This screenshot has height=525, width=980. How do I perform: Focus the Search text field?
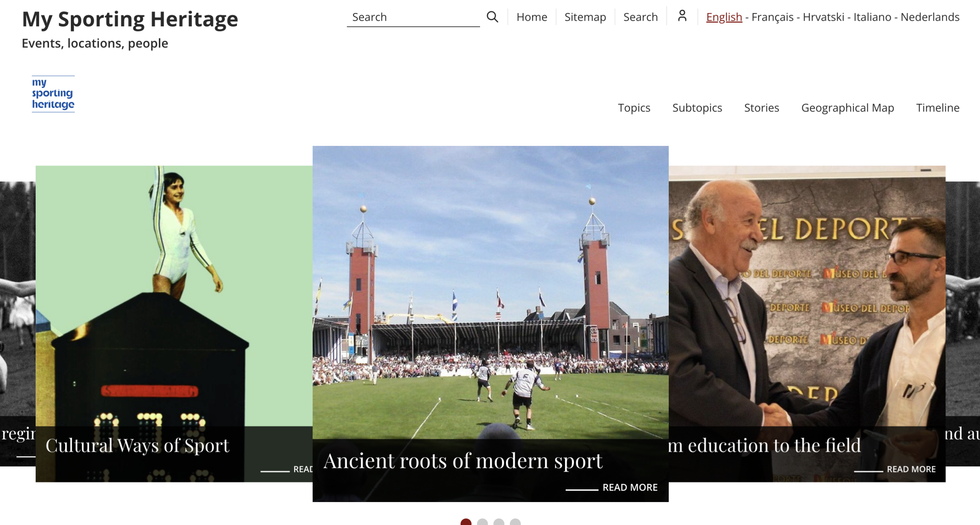point(413,17)
